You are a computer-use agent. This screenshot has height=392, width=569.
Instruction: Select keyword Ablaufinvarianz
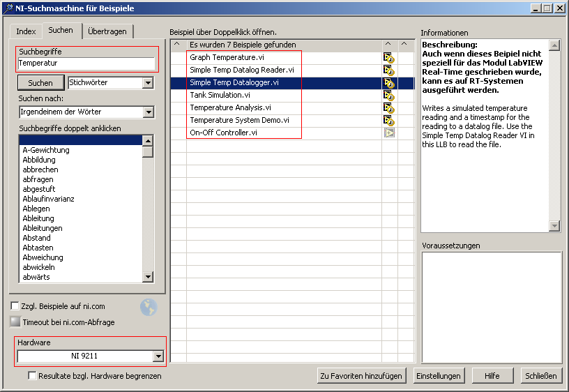point(48,199)
